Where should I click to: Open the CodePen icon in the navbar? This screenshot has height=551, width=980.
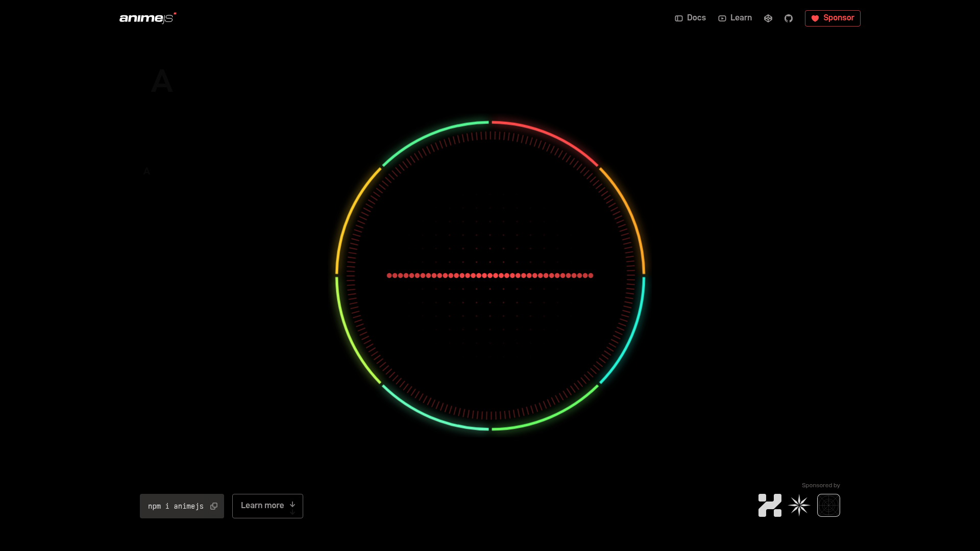(768, 18)
